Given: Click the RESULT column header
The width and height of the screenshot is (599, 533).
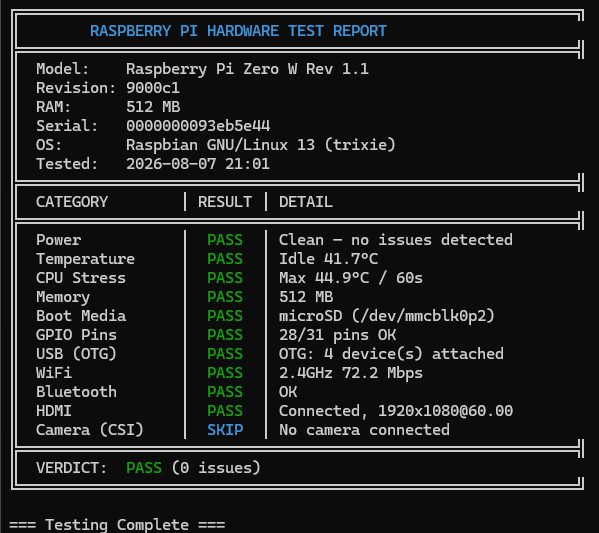Looking at the screenshot, I should (225, 202).
